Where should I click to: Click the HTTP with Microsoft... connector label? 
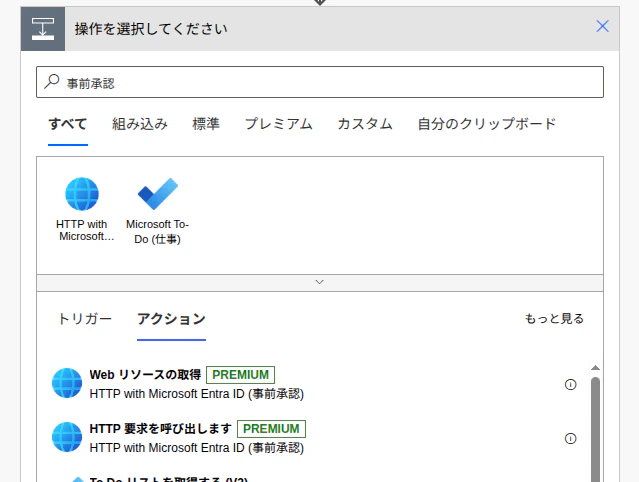click(84, 230)
